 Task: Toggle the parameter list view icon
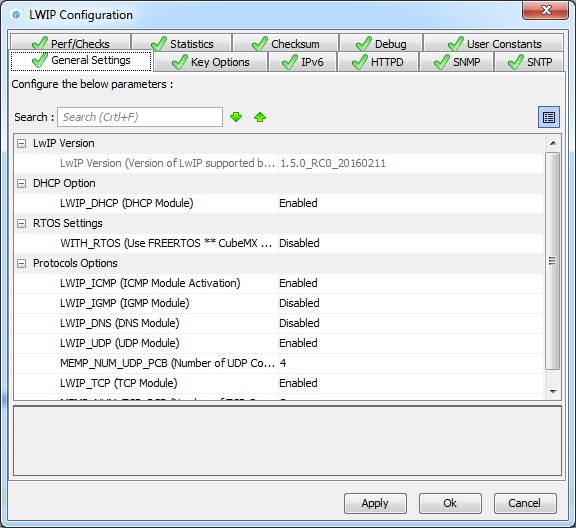(x=549, y=117)
